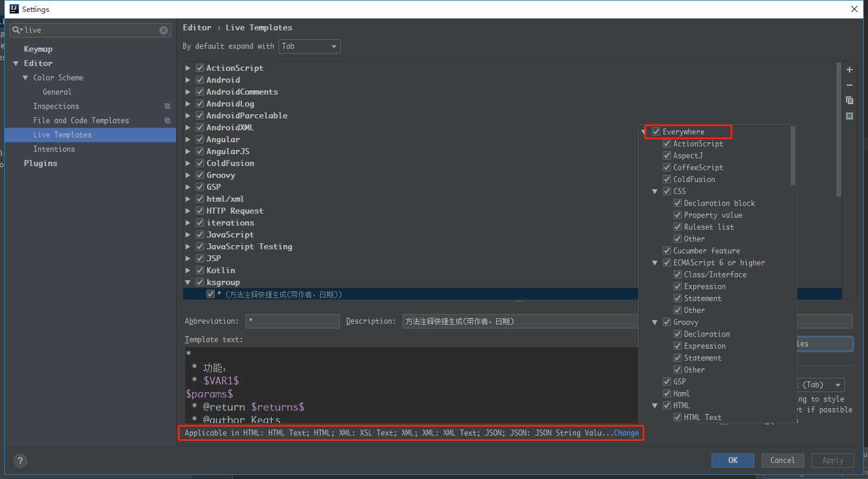This screenshot has width=868, height=479.
Task: Select the html/xml template group row
Action: point(225,199)
